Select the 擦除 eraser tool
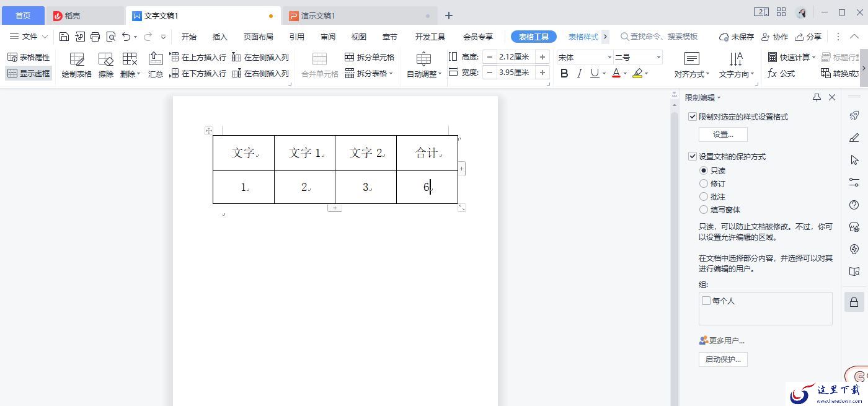Image resolution: width=868 pixels, height=406 pixels. (106, 65)
